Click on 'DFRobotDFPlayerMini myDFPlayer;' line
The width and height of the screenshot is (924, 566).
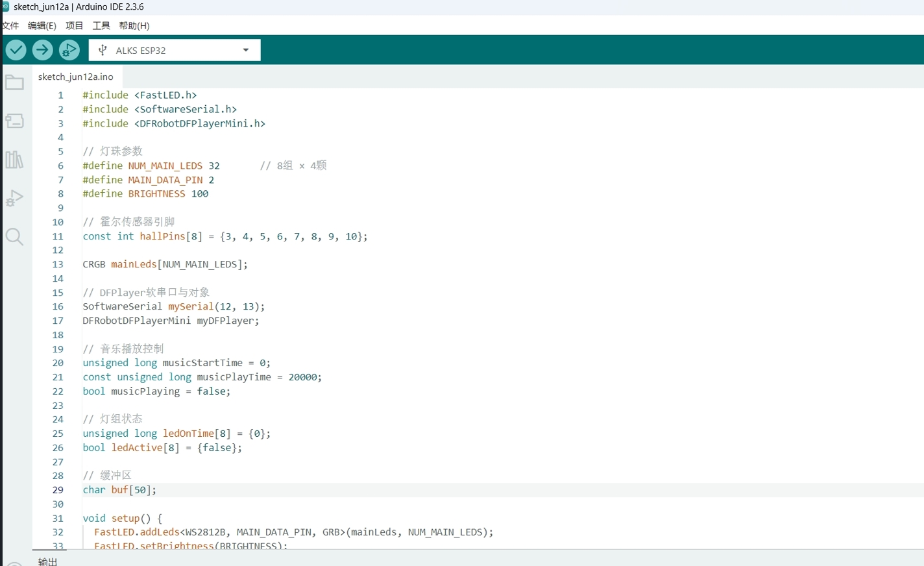coord(171,321)
